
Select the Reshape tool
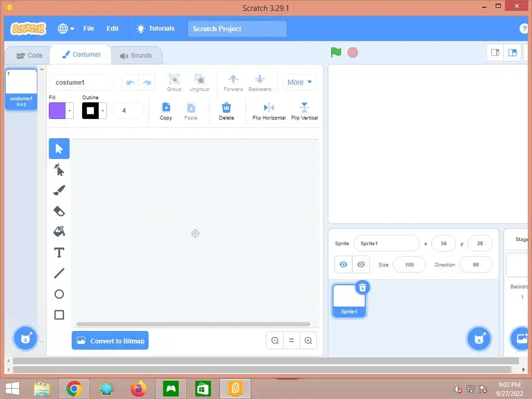coord(59,170)
